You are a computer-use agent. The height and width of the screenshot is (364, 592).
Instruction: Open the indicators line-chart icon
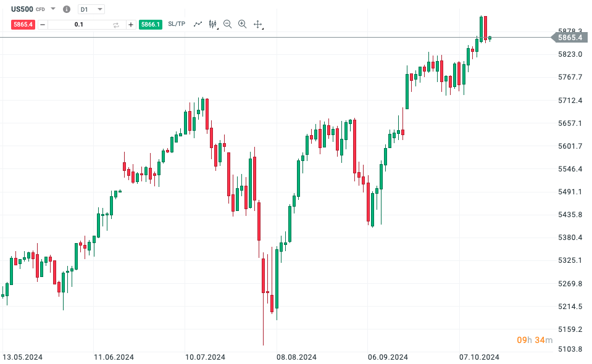[198, 24]
